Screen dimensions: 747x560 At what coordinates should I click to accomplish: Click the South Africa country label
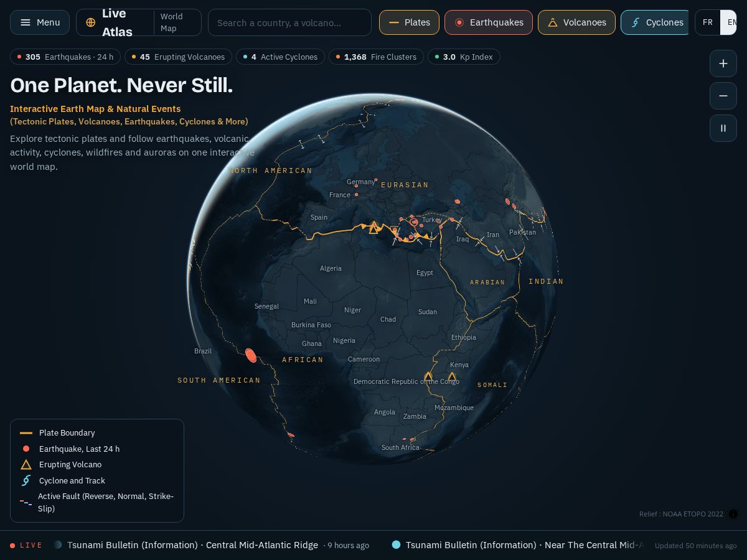point(400,447)
